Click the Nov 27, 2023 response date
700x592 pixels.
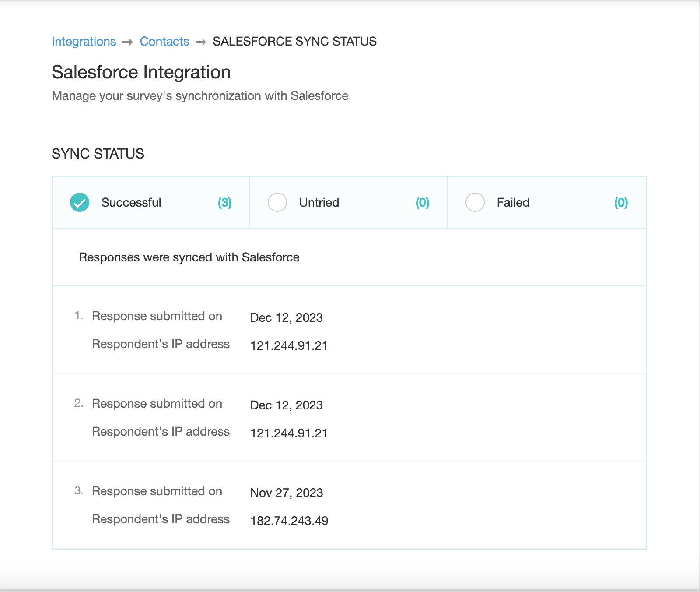(x=286, y=493)
